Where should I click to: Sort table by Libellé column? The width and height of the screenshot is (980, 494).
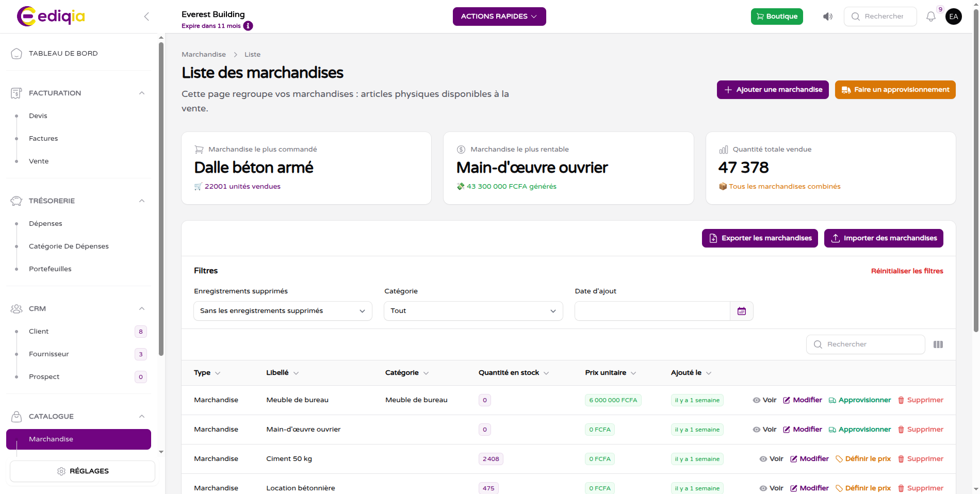click(283, 373)
